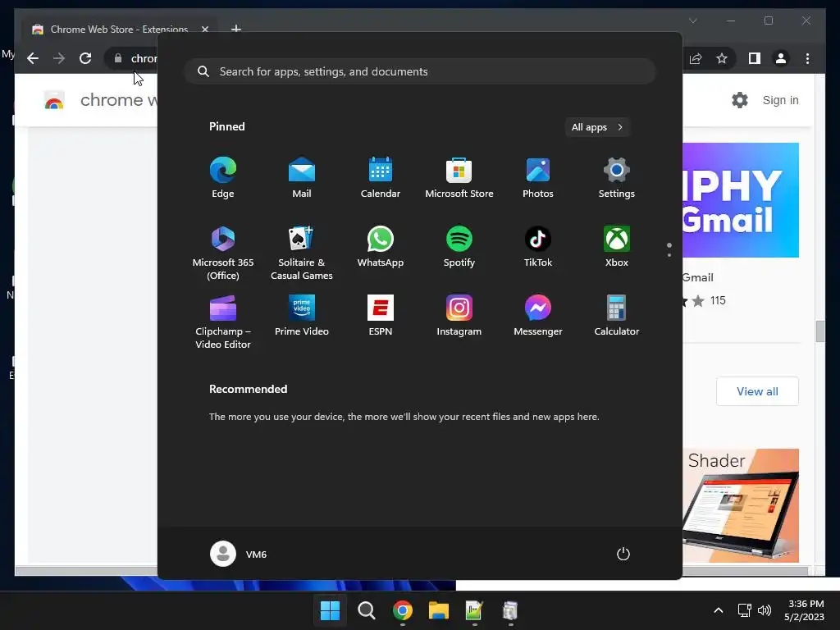Click the Windows Start button on the taskbar
This screenshot has width=840, height=630.
[x=330, y=610]
